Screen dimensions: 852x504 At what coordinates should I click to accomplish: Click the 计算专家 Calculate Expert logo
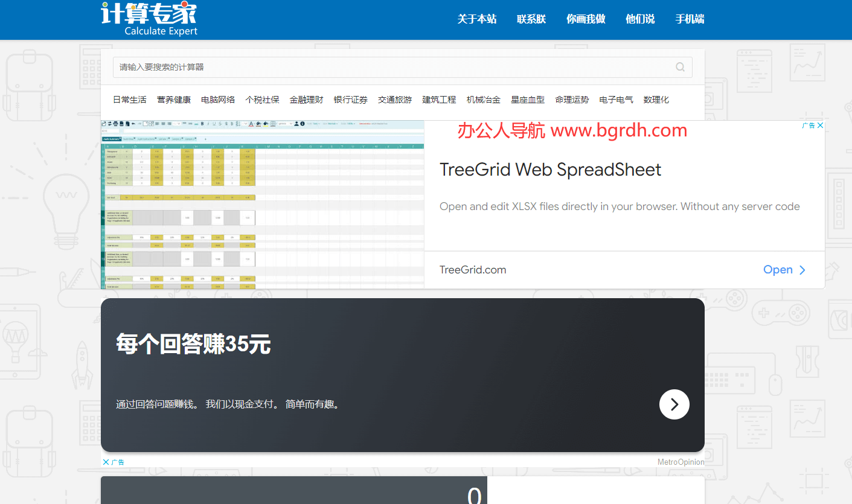[149, 19]
